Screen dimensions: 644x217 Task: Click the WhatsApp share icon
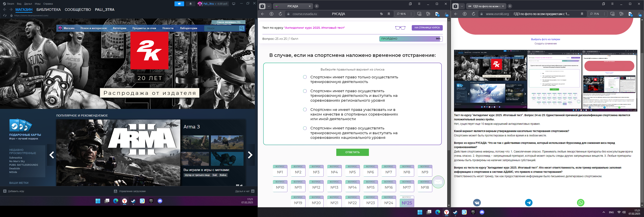tap(580, 203)
